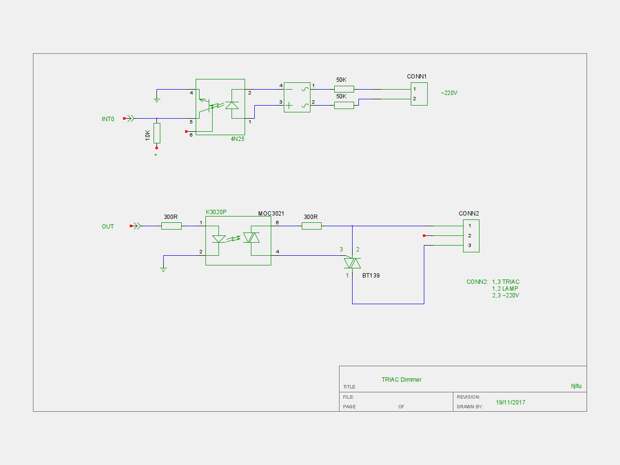Click the FILE field label
The width and height of the screenshot is (620, 465).
348,397
